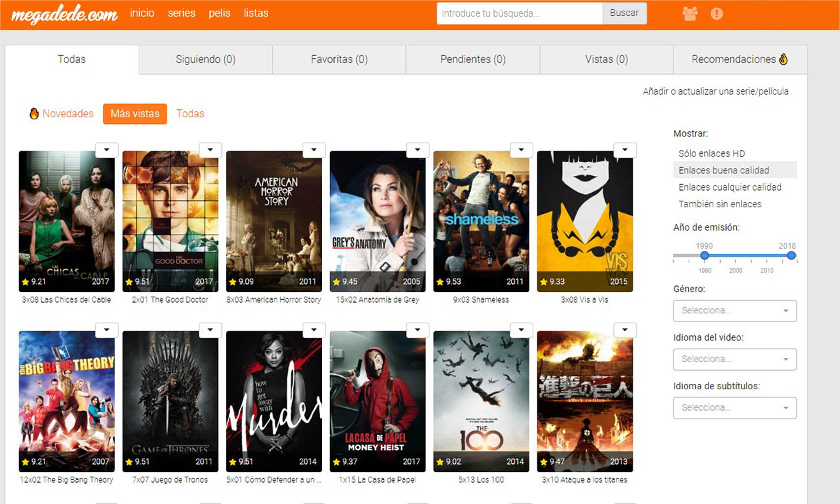
Task: Click the 7x07 Juego de Tronos title
Action: click(x=170, y=480)
